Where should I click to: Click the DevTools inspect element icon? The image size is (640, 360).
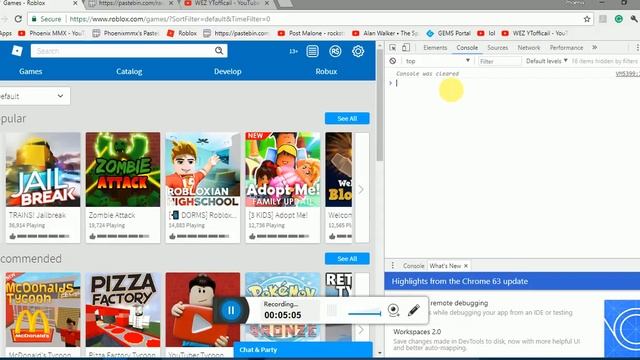[392, 47]
